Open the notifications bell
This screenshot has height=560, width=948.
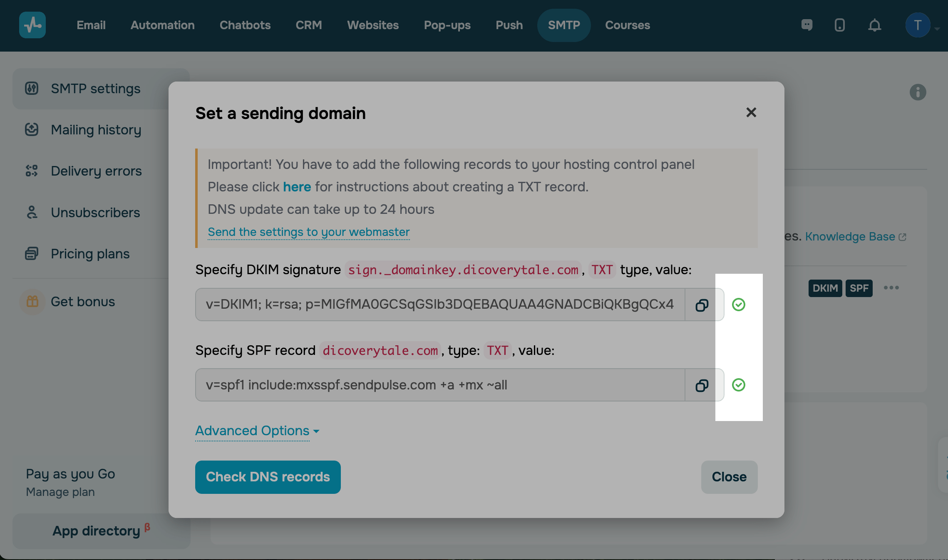[x=874, y=25]
